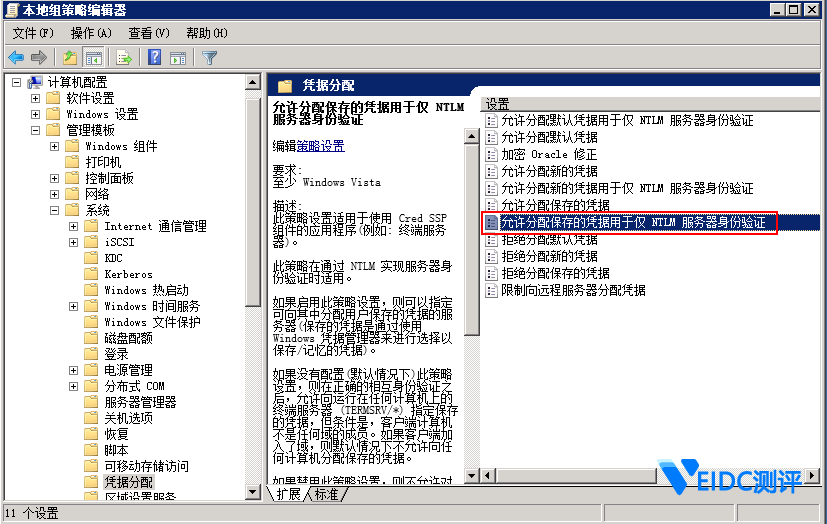Click the description pane scroll-down arrow

471,476
